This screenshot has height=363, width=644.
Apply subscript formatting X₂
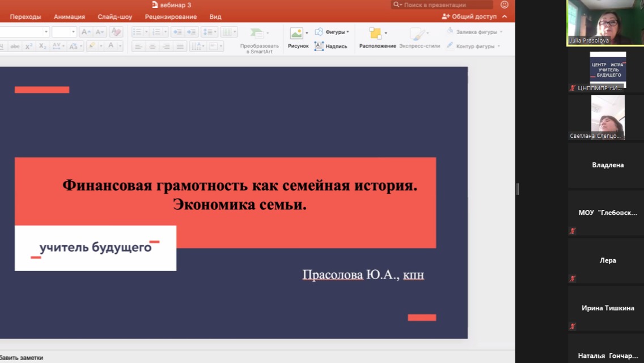click(42, 45)
